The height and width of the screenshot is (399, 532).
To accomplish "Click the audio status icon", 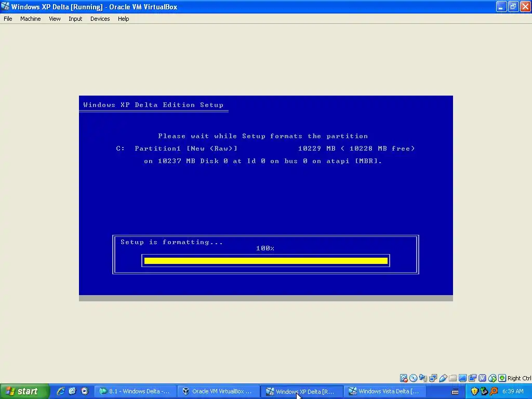I will pyautogui.click(x=423, y=378).
